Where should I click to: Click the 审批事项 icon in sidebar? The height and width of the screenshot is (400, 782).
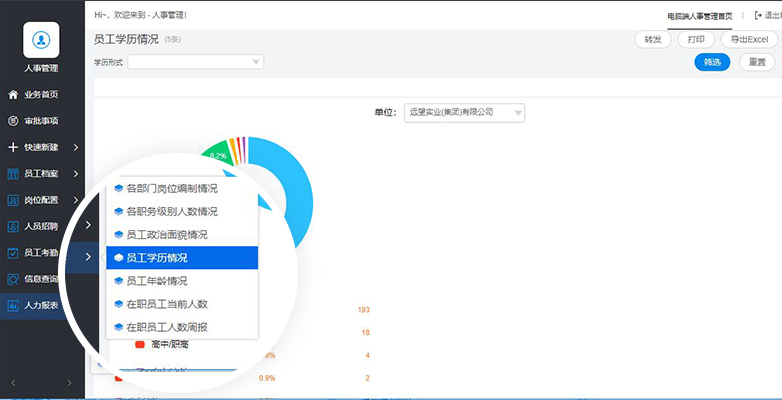[x=13, y=121]
